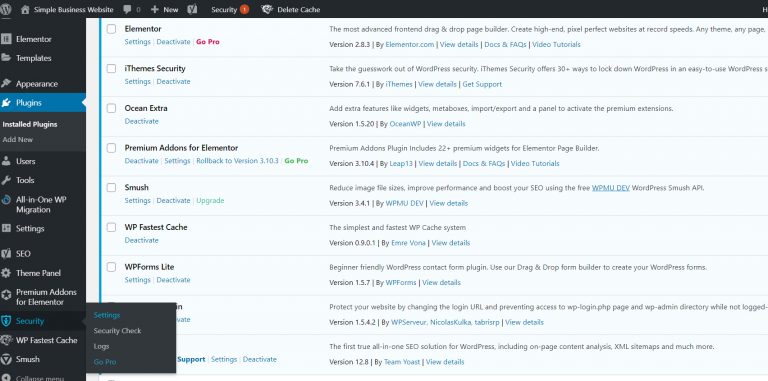Open the OceanWP author link
This screenshot has height=381, width=768.
click(x=405, y=124)
